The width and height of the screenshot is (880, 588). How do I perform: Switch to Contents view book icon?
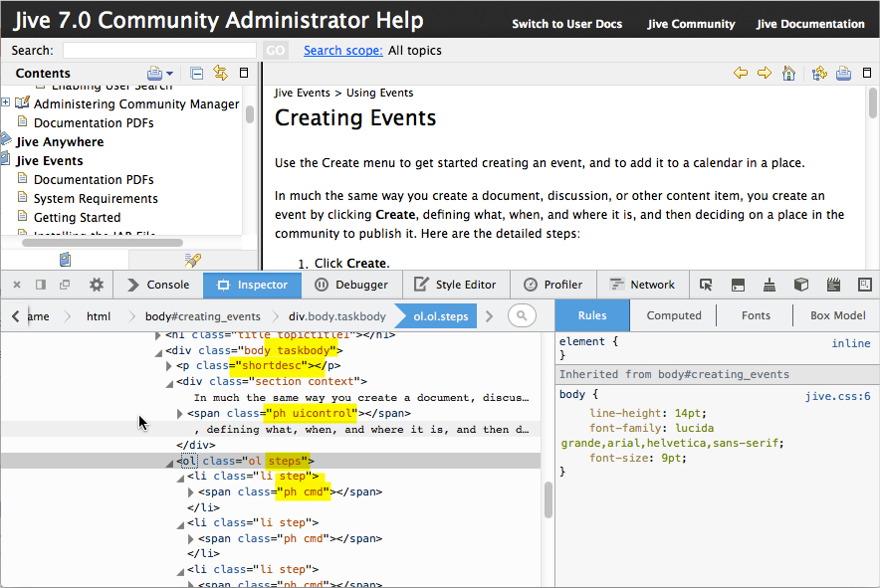coord(65,260)
